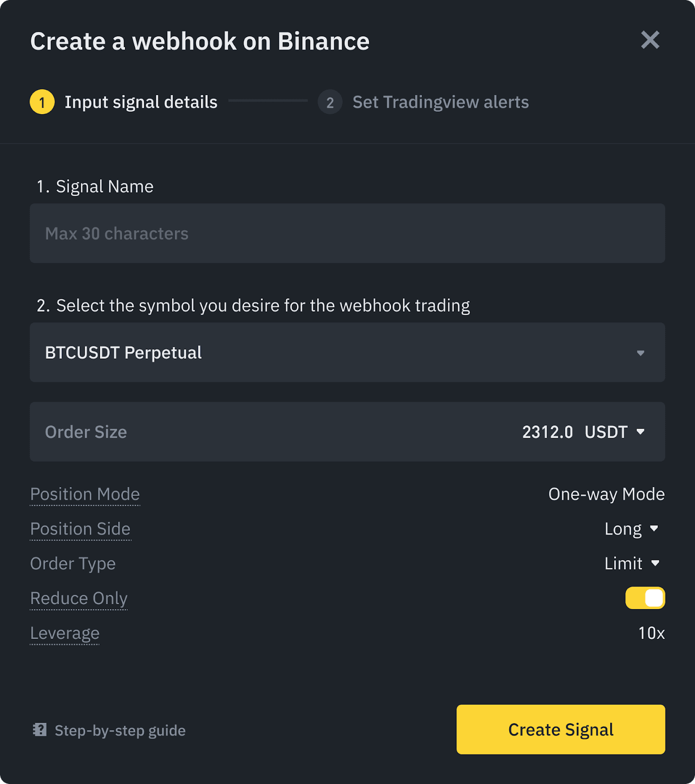Click the guide book icon
695x784 pixels.
pos(40,730)
